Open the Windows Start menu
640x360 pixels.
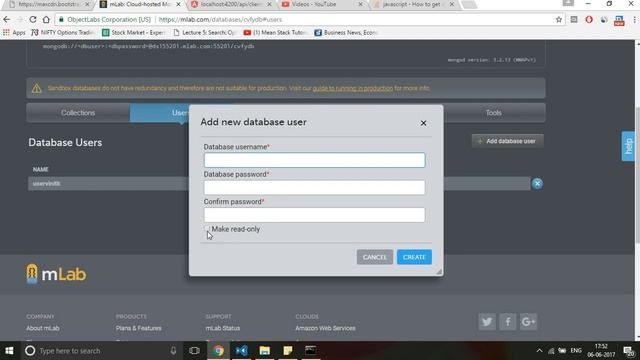tap(9, 351)
